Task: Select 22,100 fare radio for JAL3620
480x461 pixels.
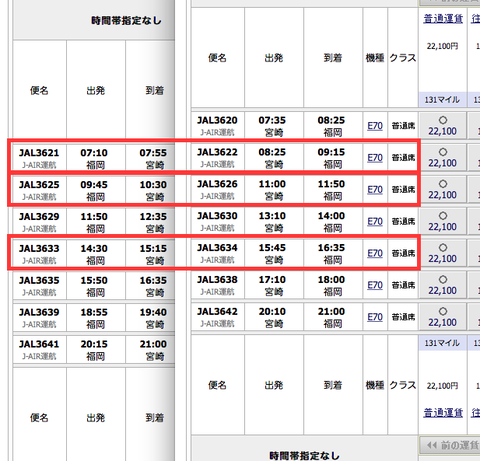Action: [443, 120]
